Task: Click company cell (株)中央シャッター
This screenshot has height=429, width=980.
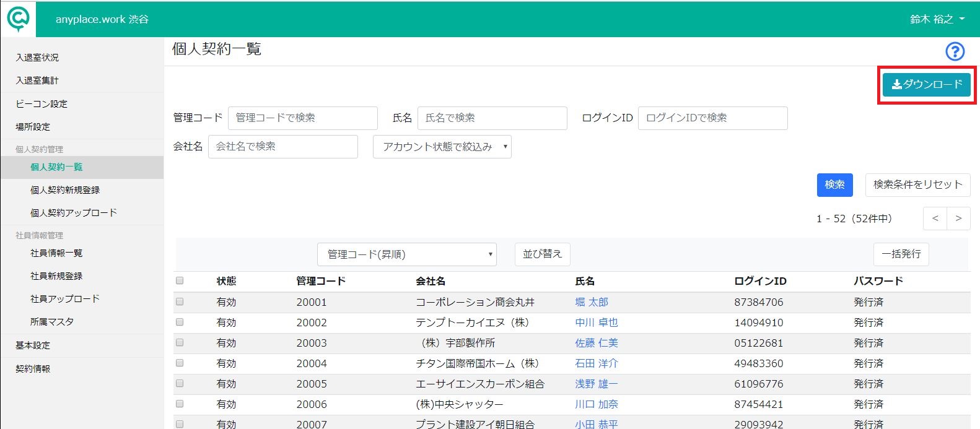Action: (460, 404)
